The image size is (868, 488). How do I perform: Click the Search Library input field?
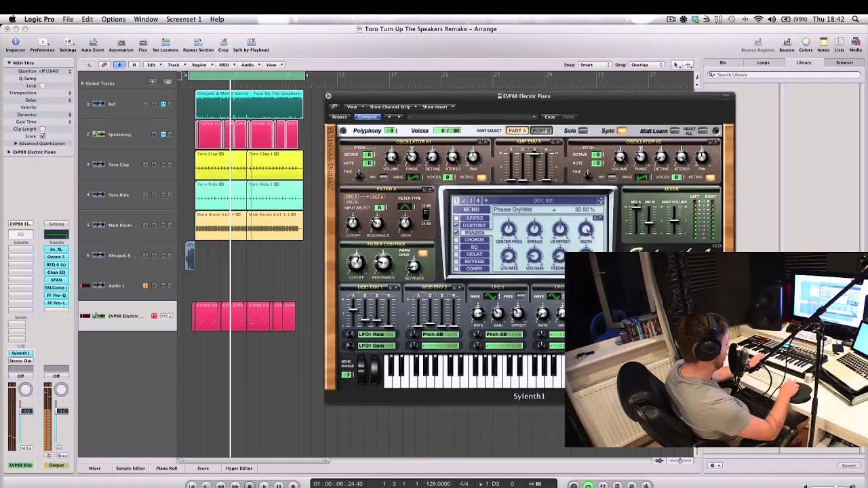click(785, 75)
